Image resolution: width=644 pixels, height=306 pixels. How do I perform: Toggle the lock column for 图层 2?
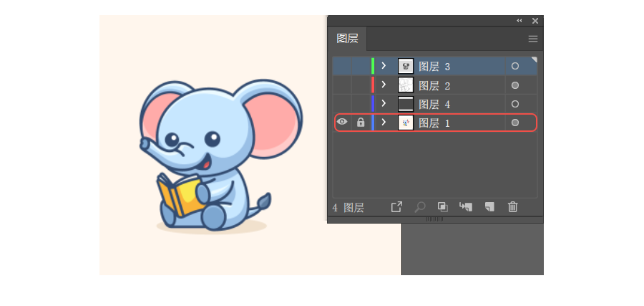(361, 85)
